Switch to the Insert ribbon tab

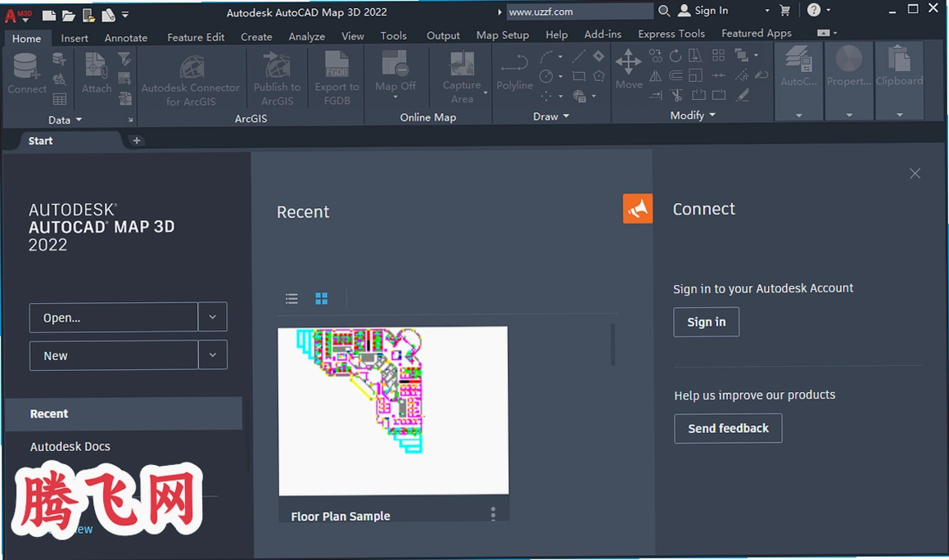75,38
